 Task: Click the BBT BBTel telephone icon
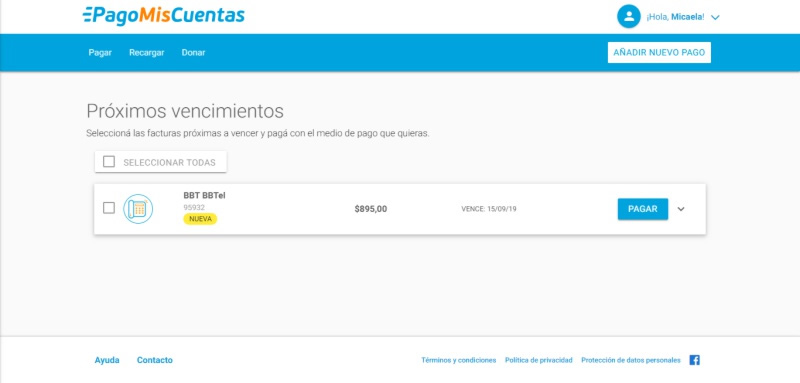[x=138, y=209]
